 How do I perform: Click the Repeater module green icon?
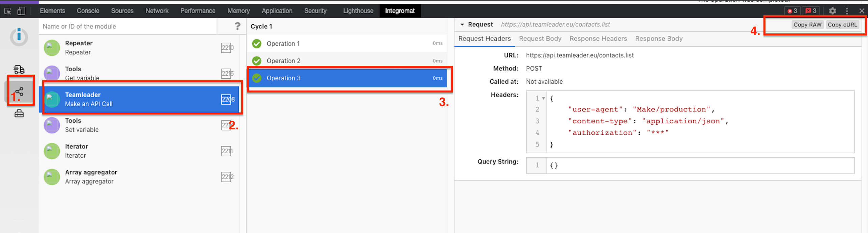[52, 48]
